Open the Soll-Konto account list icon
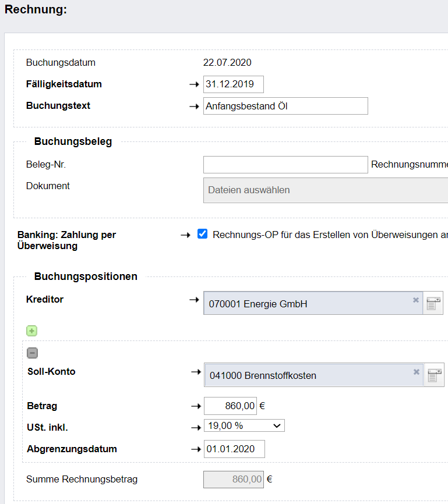448x504 pixels. [435, 375]
